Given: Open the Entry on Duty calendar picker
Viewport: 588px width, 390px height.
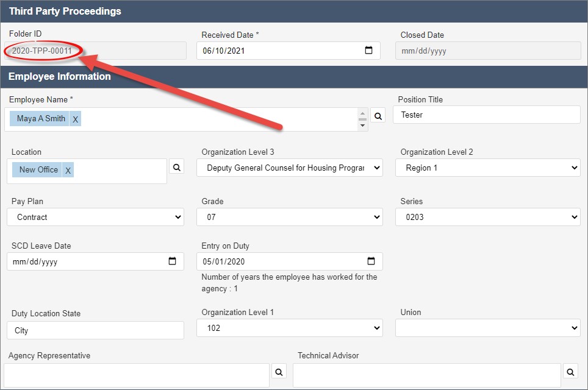Looking at the screenshot, I should [x=371, y=261].
